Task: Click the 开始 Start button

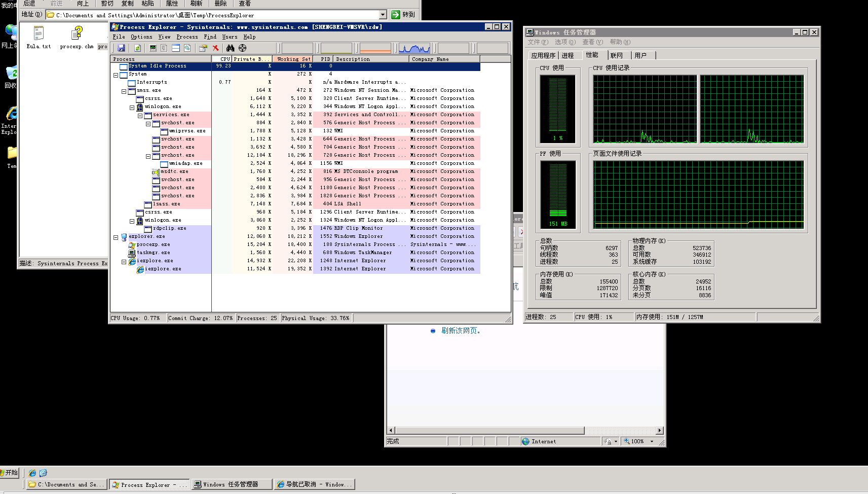Action: [10, 473]
